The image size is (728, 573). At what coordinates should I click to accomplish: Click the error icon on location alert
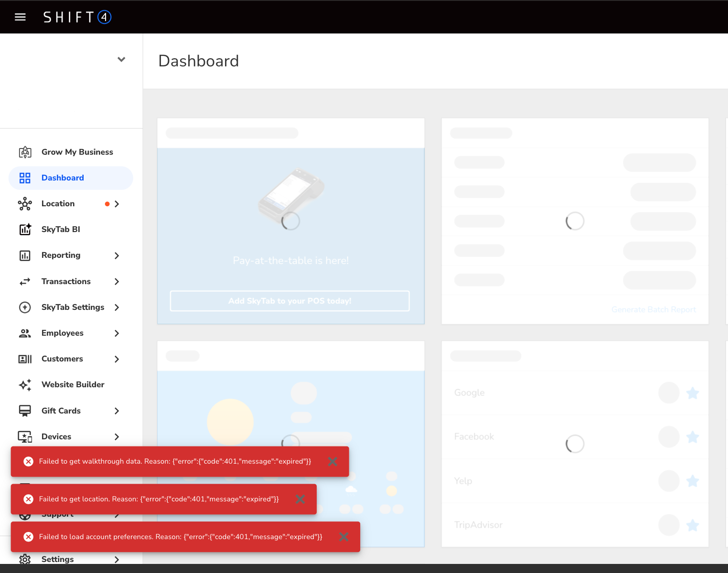pyautogui.click(x=29, y=499)
